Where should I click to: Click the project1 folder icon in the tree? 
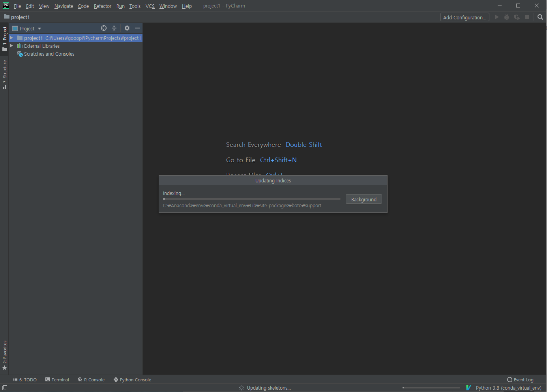coord(20,38)
